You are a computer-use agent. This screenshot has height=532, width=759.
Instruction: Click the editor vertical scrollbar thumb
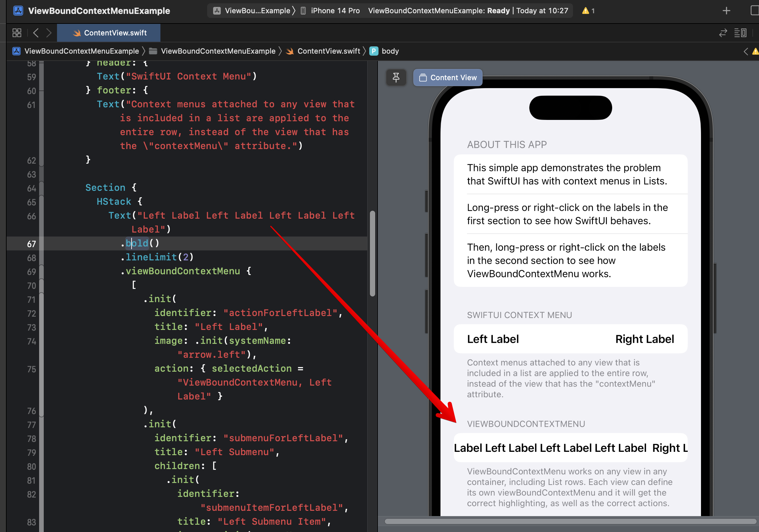[x=373, y=253]
